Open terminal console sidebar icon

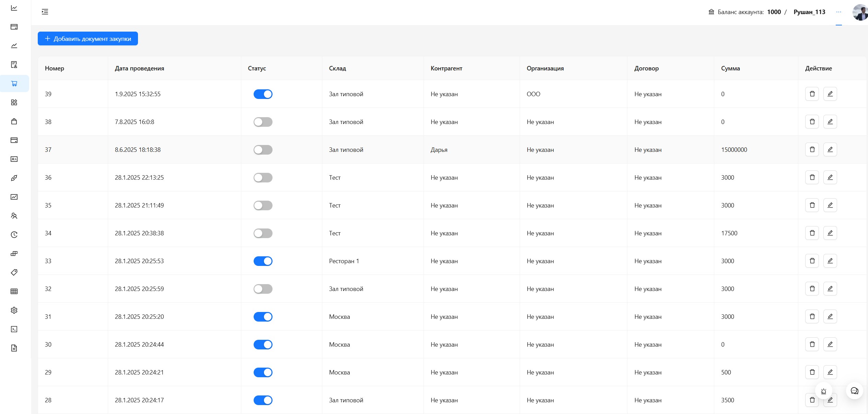pyautogui.click(x=14, y=329)
